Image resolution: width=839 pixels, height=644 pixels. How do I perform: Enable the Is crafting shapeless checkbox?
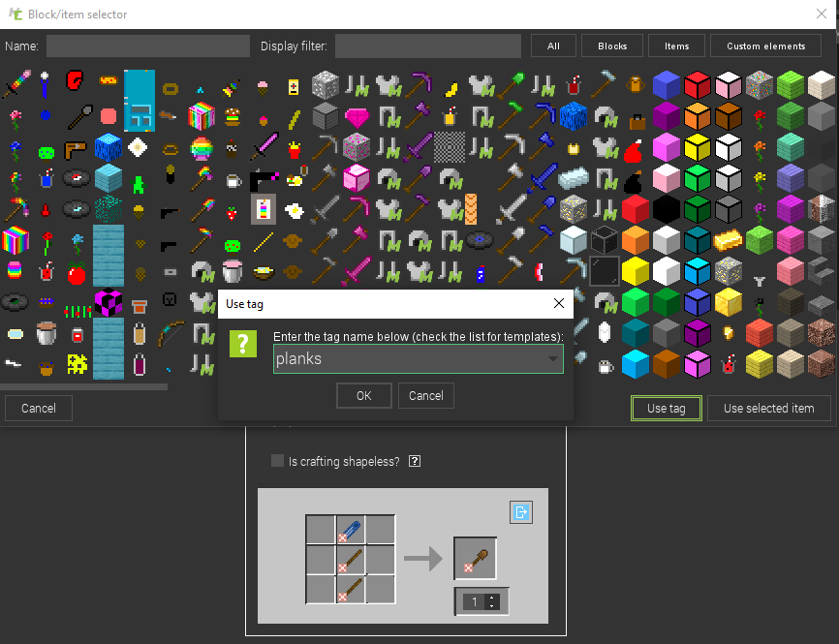click(x=277, y=460)
